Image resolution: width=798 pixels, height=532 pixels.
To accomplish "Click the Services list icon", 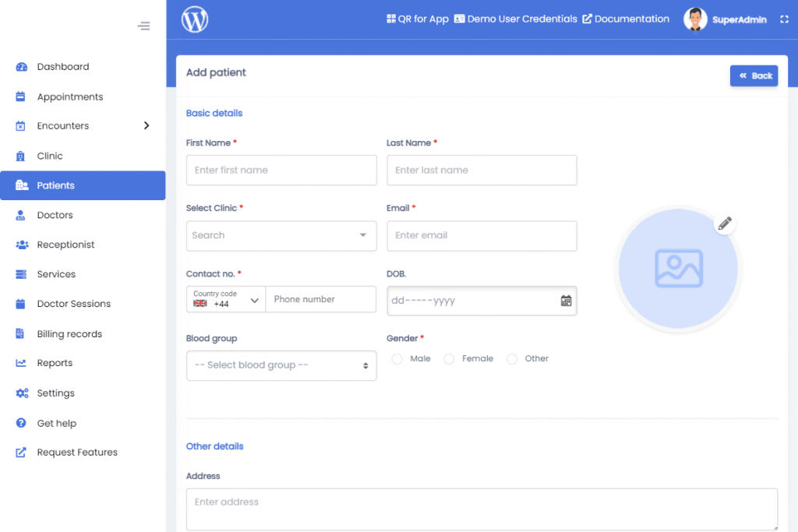I will [21, 274].
